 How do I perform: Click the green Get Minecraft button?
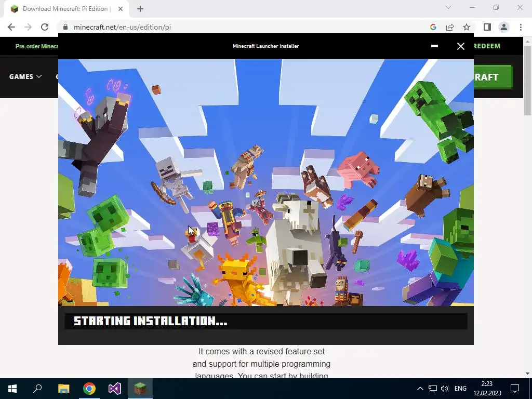(x=493, y=77)
